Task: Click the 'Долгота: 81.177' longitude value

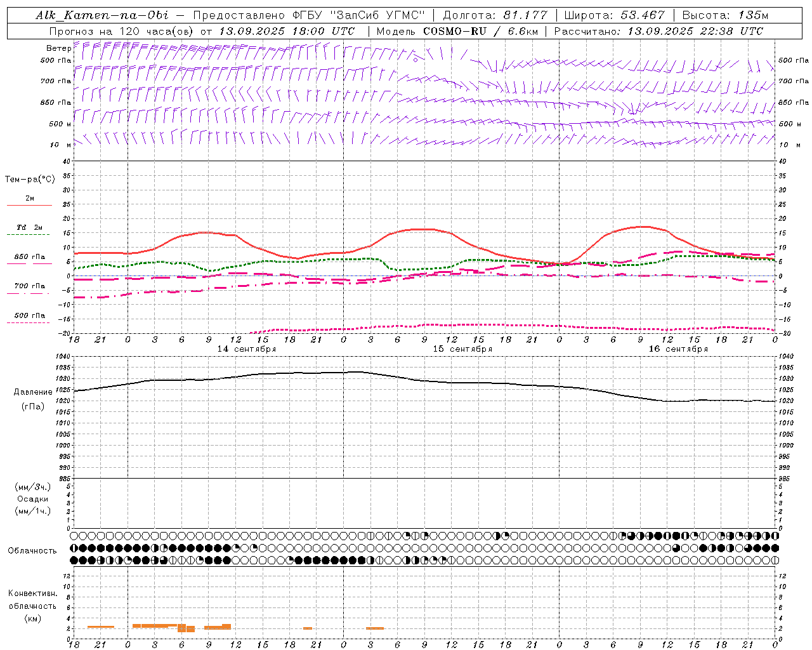Action: coord(494,15)
